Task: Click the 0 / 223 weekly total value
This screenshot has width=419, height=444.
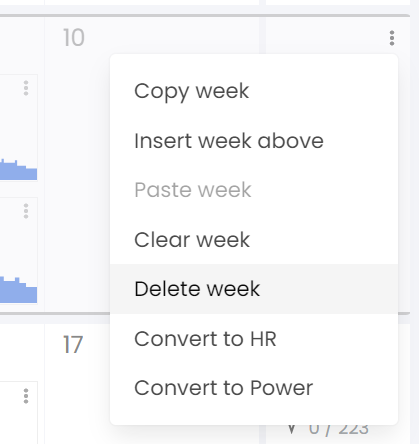Action: [x=338, y=428]
